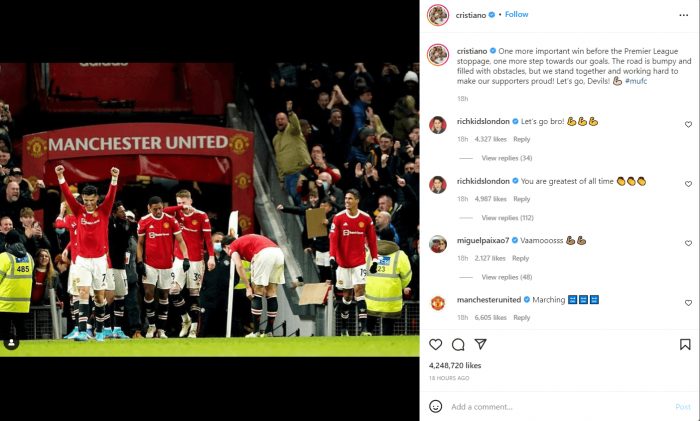Viewport: 700px width, 421px height.
Task: Show tagged people icon on the photo
Action: point(11,343)
